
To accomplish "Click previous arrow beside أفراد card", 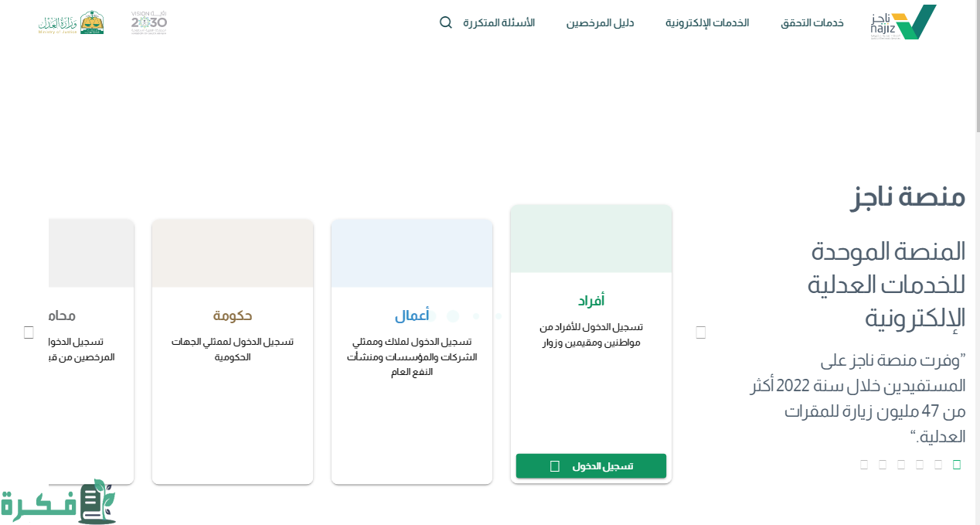I will [701, 332].
